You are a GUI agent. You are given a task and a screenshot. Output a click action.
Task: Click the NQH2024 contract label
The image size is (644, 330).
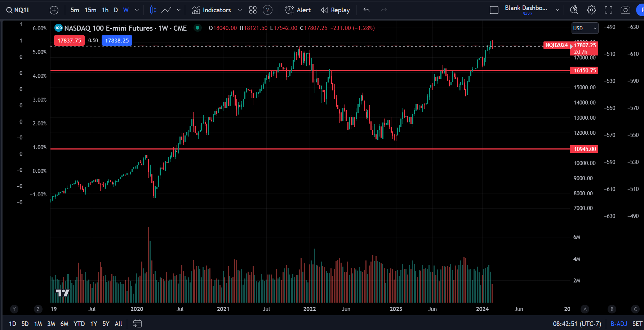[x=556, y=45]
